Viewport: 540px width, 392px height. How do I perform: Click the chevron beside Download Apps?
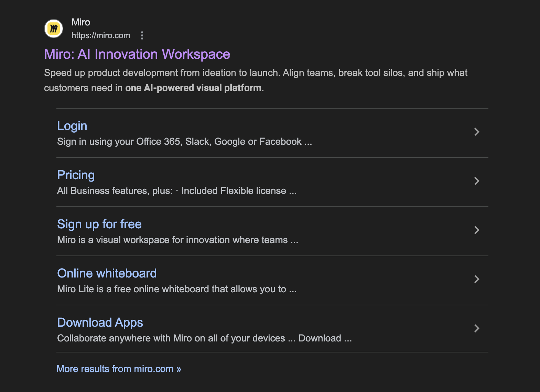[x=477, y=328]
